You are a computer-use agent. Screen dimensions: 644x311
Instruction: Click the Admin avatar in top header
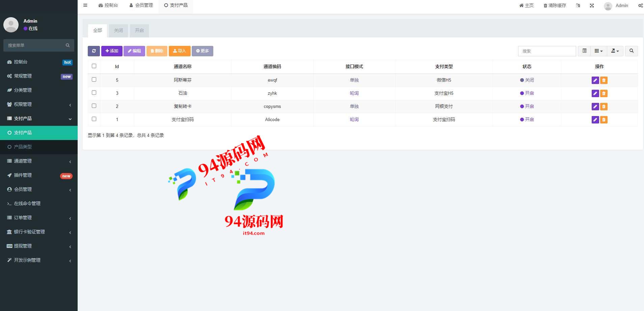coord(608,6)
